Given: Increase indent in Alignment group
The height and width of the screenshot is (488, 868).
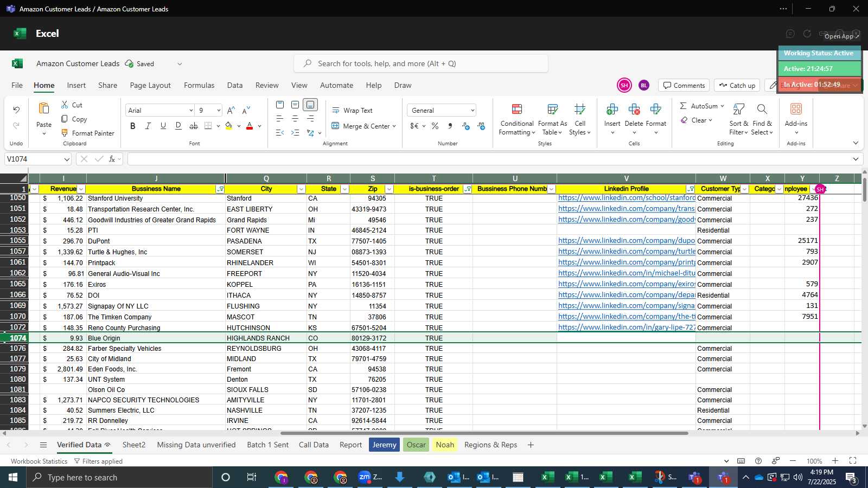Looking at the screenshot, I should tap(295, 133).
